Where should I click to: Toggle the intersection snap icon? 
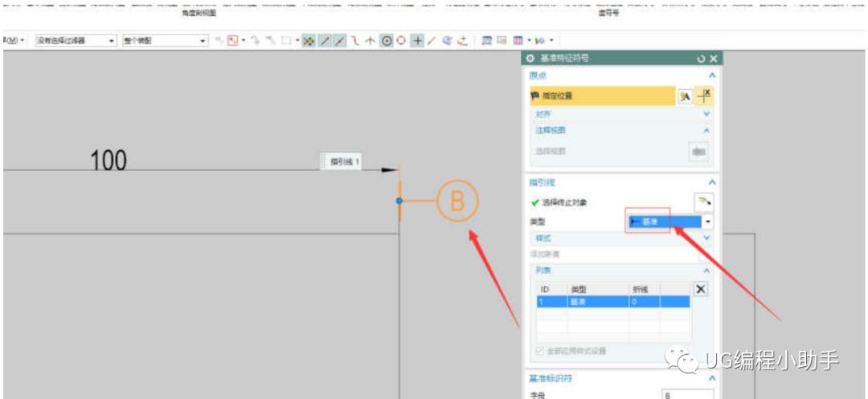click(x=371, y=41)
